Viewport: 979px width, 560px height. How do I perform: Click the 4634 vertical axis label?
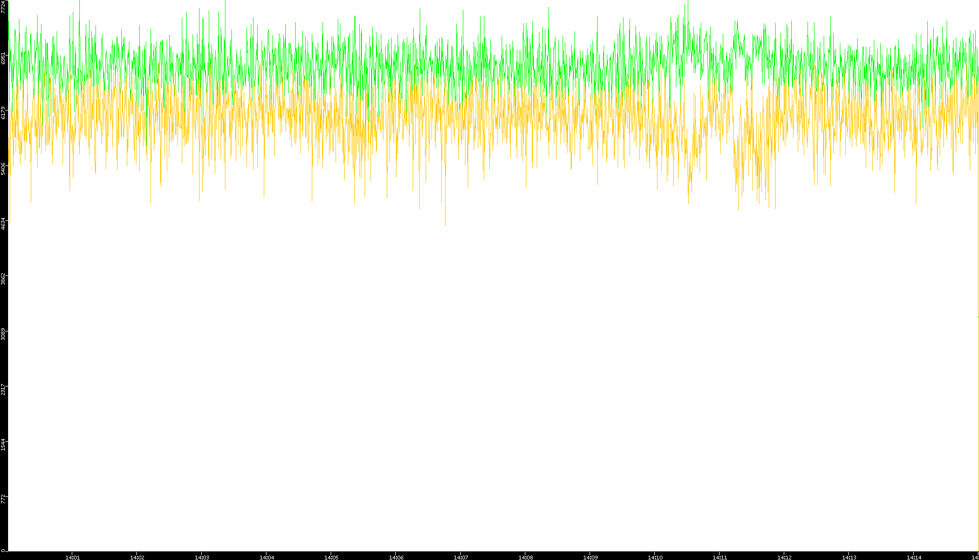point(4,223)
